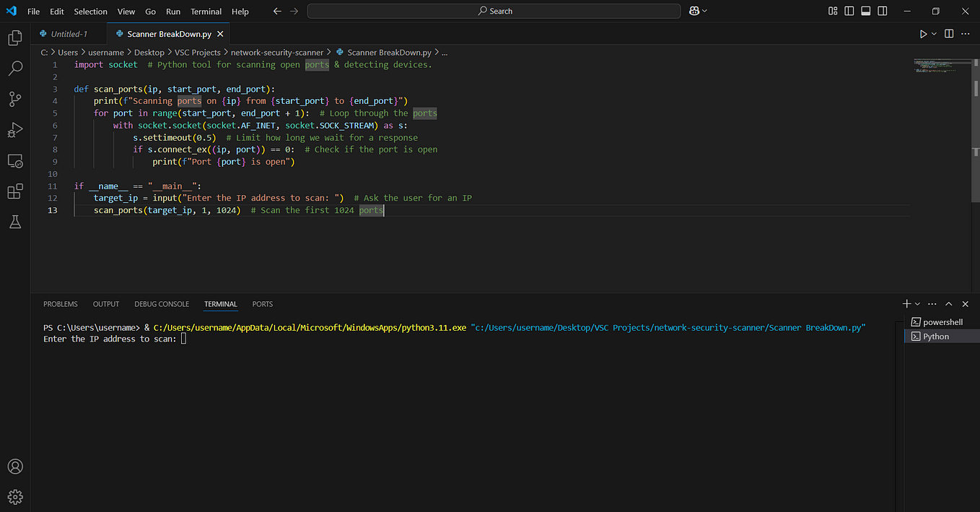
Task: Open the Remote Explorer view
Action: (x=15, y=160)
